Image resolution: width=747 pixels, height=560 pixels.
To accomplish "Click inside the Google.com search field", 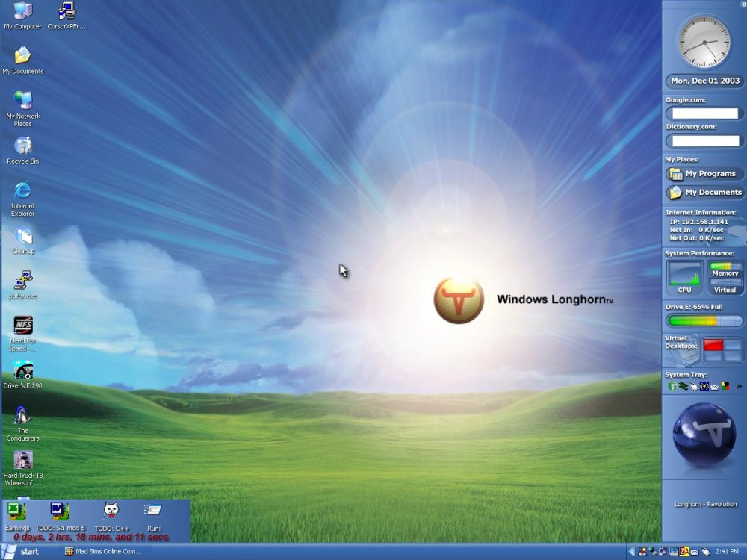I will [x=703, y=113].
